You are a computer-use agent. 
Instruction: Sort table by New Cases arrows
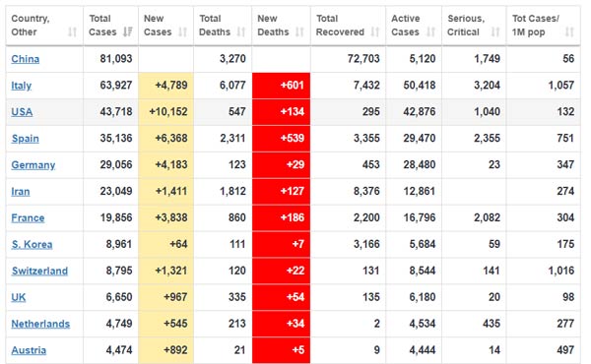[x=183, y=32]
